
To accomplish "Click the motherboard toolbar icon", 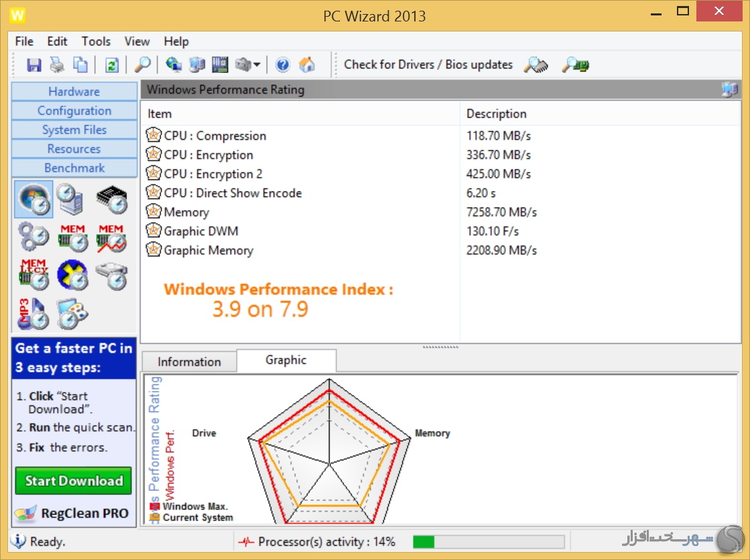I will [220, 64].
